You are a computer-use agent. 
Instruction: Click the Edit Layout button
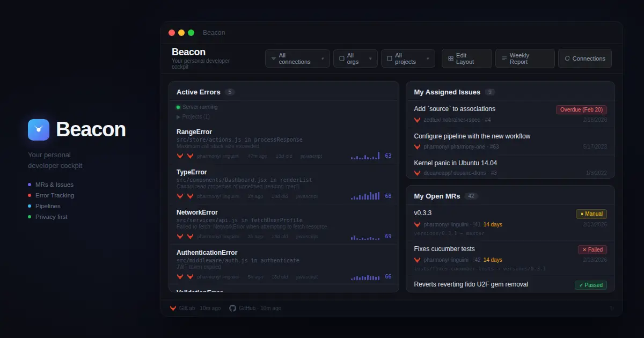(467, 58)
